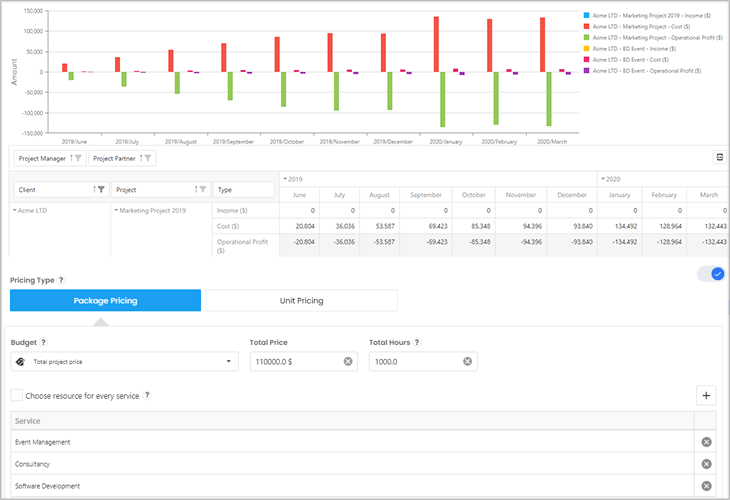The width and height of the screenshot is (730, 500).
Task: Switch to Unit Pricing tab
Action: (x=302, y=301)
